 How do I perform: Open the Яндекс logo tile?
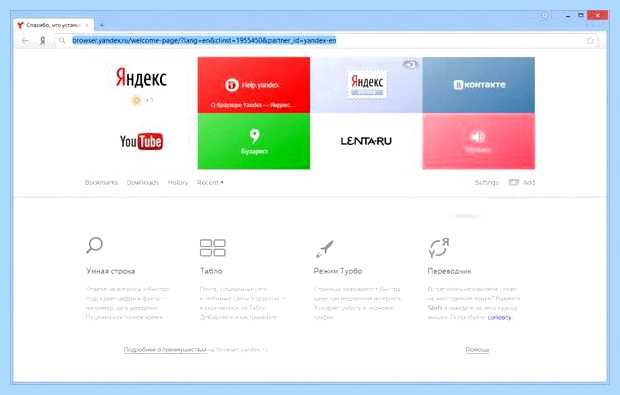tap(141, 85)
